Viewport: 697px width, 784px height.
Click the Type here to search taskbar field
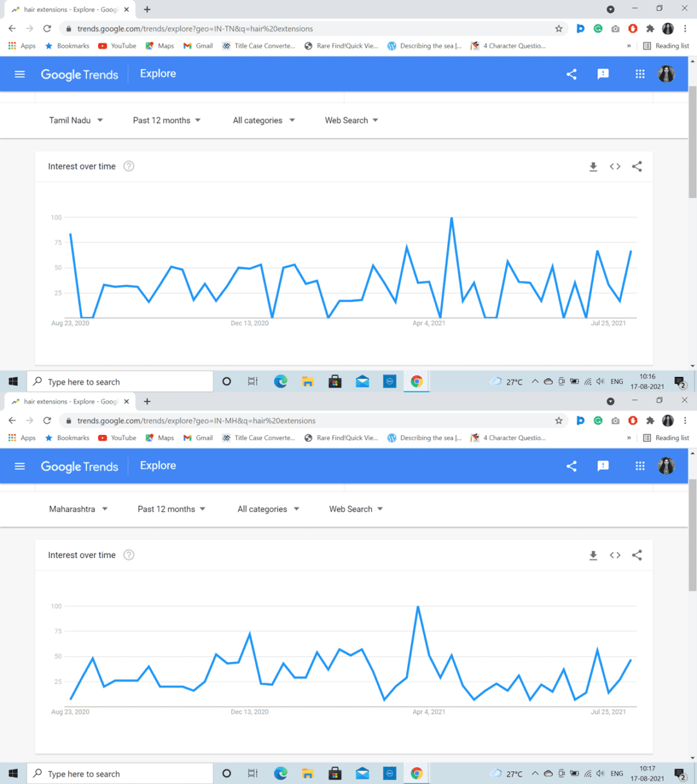point(119,381)
